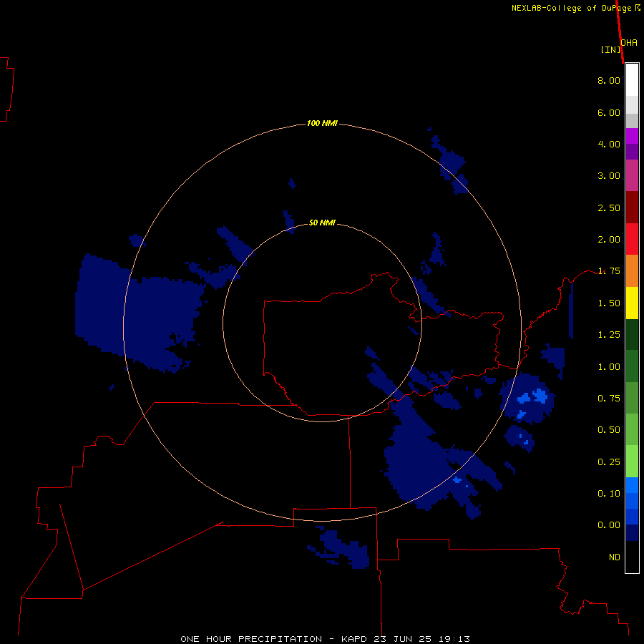Click the 50 NMI range ring label

click(322, 223)
